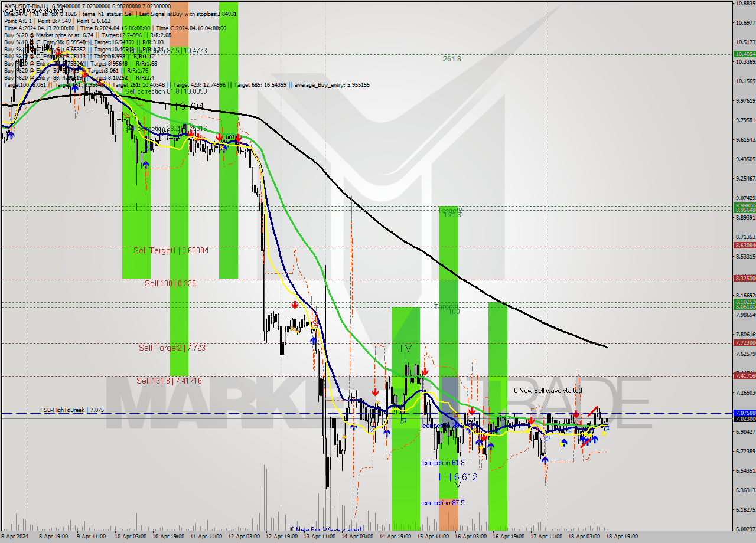The image size is (756, 543).
Task: Click the '12 Apr 19:00' time label
Action: pyautogui.click(x=281, y=537)
